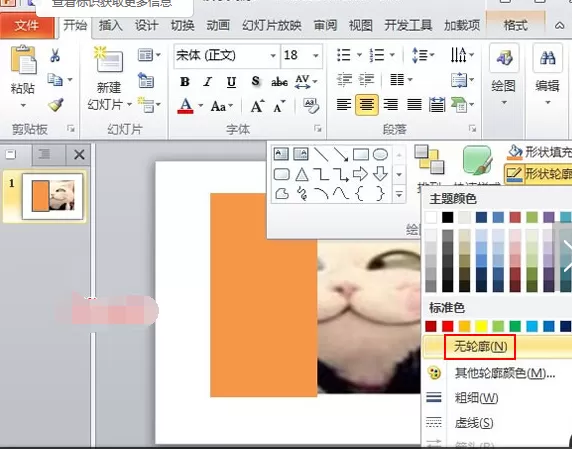The image size is (572, 449).
Task: Switch to the 设计 Design tab
Action: click(146, 25)
